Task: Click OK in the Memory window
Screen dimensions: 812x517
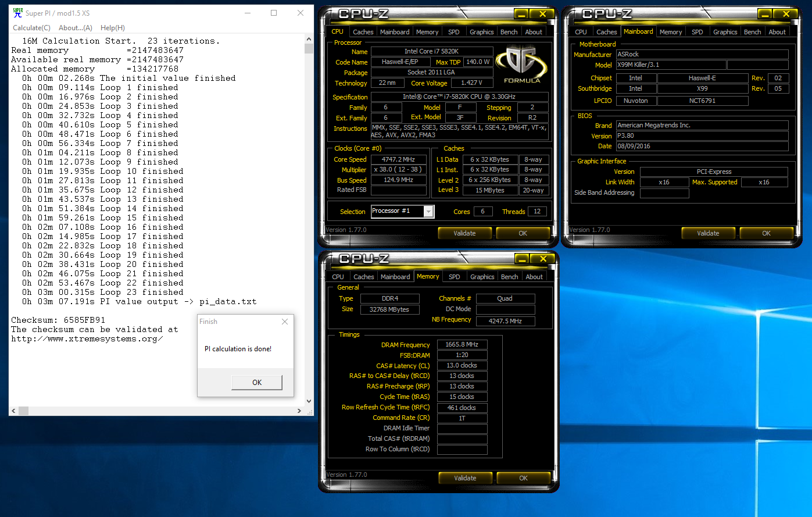Action: click(523, 478)
